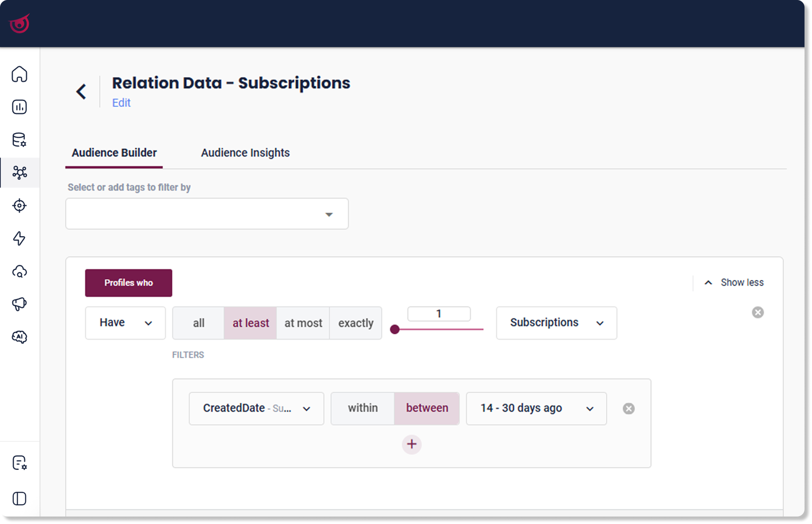Click the Edit link under the title
812x524 pixels.
121,103
